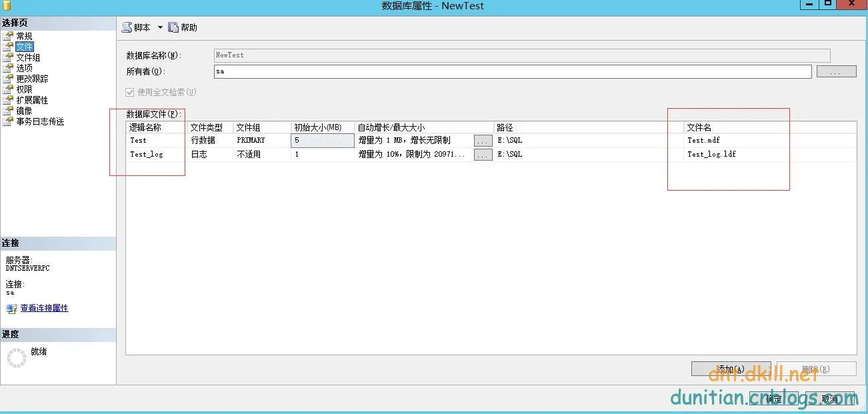Screen dimensions: 868x414
Task: Select the Test_log logical name cell
Action: [x=157, y=155]
